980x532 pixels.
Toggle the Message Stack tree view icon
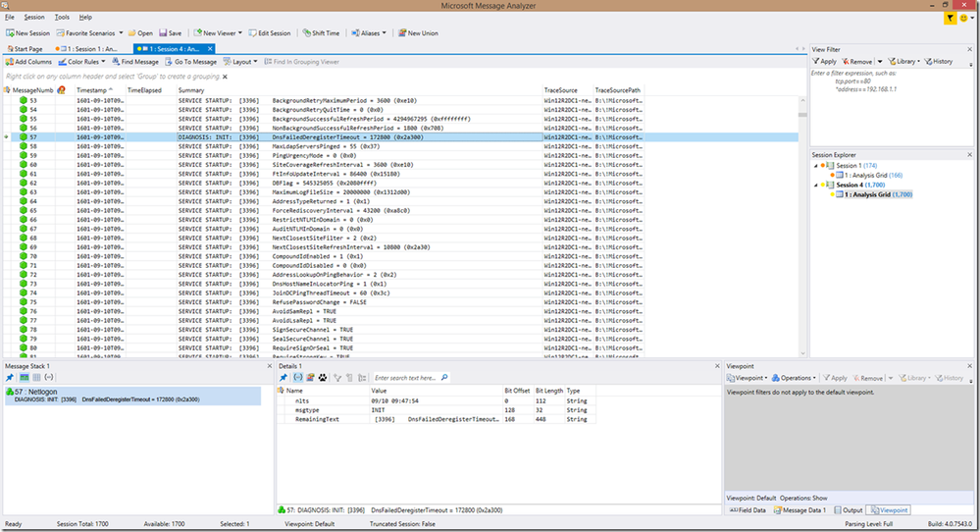click(x=25, y=378)
